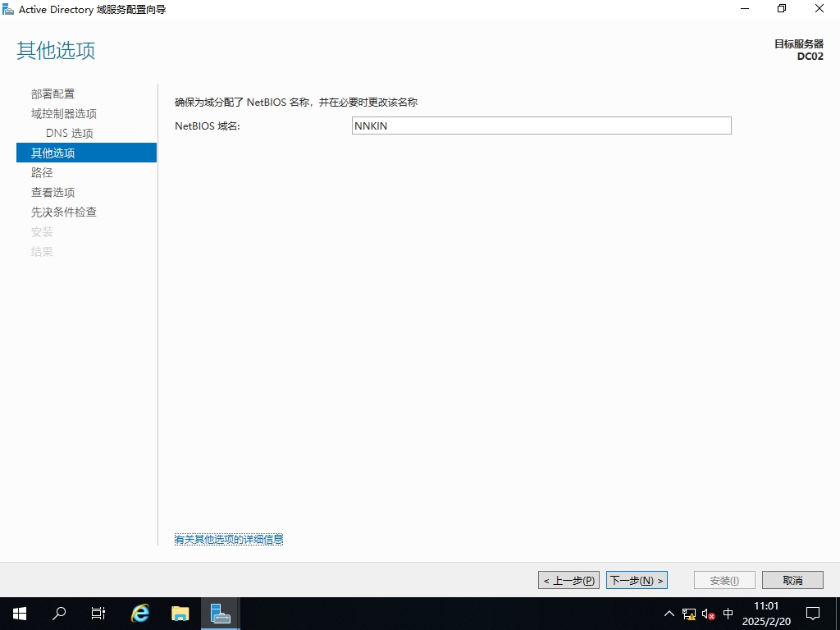Click the 下一步(N) button

(x=637, y=580)
